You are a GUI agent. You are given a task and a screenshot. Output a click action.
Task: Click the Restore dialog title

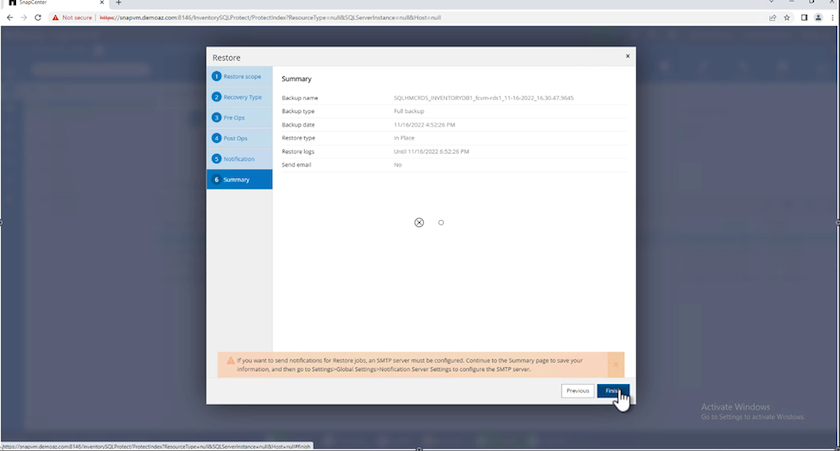(x=226, y=58)
